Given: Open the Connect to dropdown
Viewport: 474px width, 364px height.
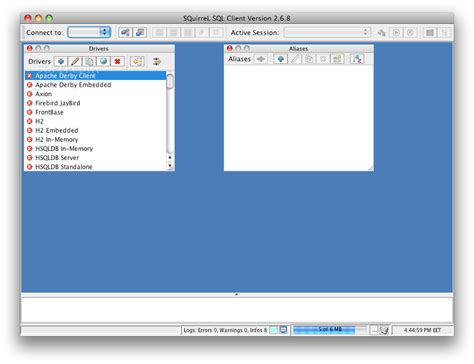Looking at the screenshot, I should (x=89, y=32).
